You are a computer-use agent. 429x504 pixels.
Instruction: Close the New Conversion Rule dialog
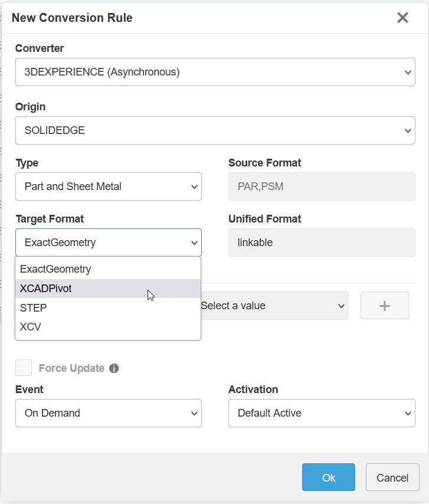(402, 18)
